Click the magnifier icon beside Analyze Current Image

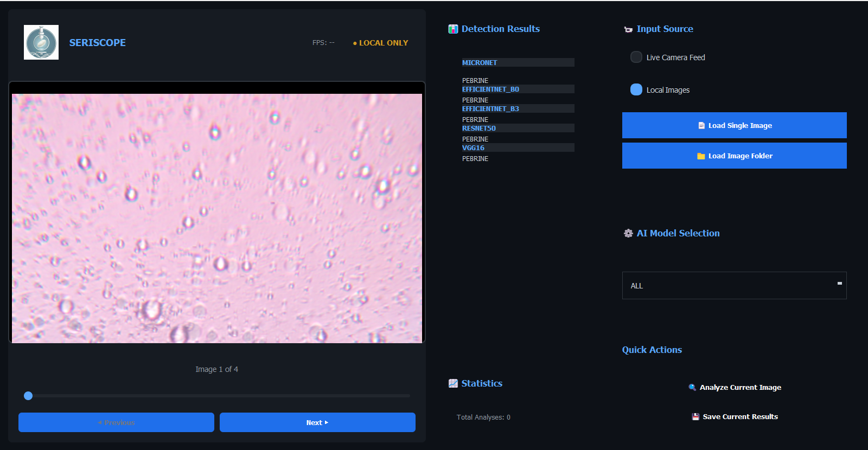point(692,387)
